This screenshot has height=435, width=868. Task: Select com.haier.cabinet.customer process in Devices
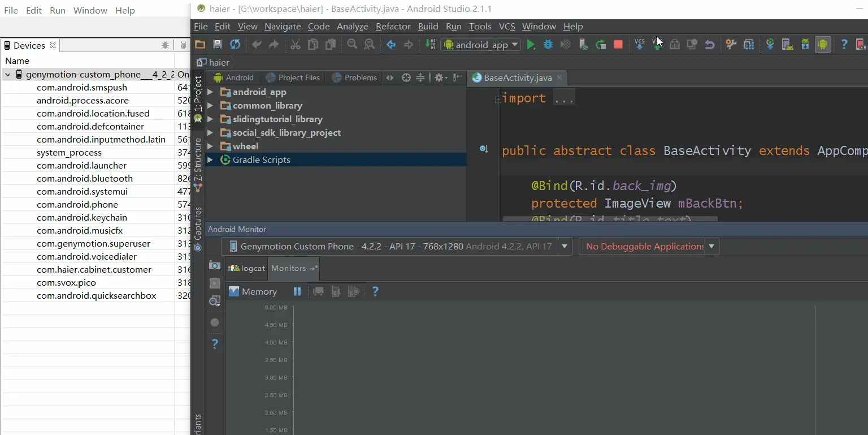tap(94, 270)
